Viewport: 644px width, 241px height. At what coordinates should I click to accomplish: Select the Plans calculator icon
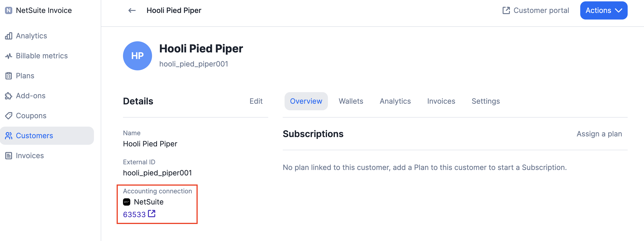point(8,76)
